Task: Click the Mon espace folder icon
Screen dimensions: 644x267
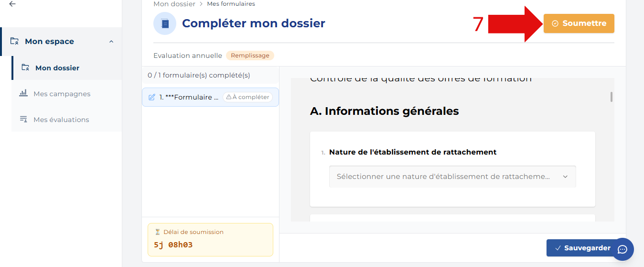Action: [15, 41]
